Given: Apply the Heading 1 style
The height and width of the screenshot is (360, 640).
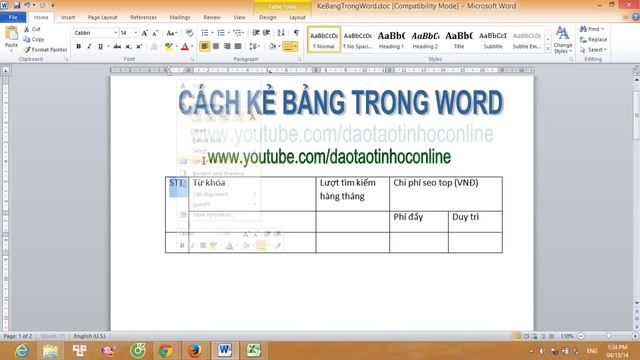Looking at the screenshot, I should click(391, 40).
